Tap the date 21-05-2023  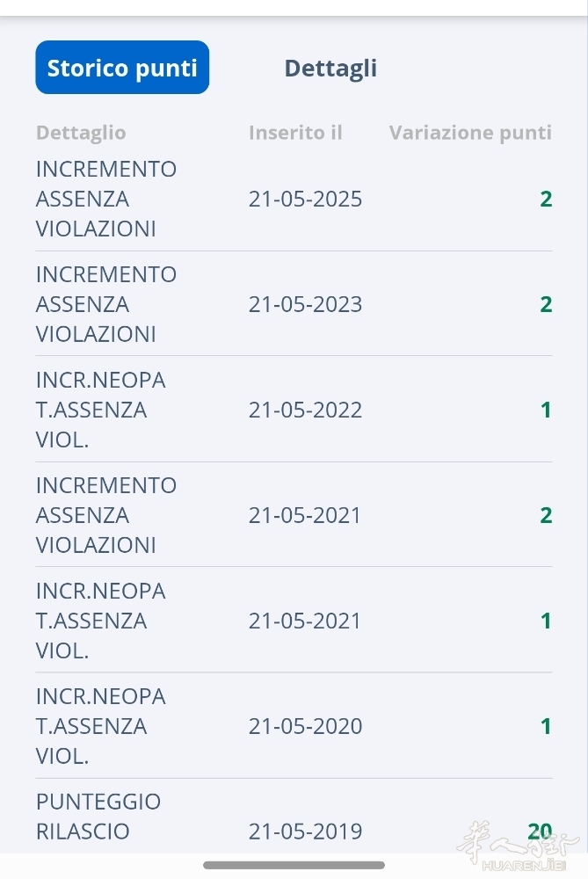click(x=305, y=304)
